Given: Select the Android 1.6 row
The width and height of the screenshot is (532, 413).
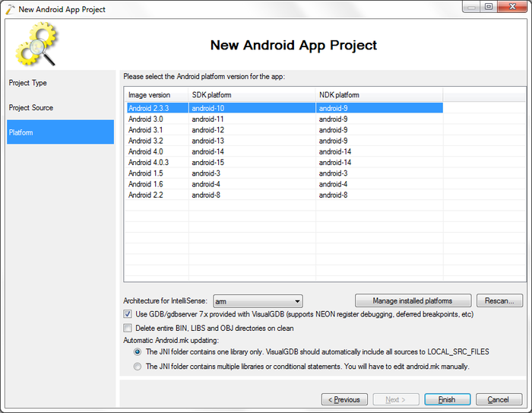Looking at the screenshot, I should [x=285, y=184].
